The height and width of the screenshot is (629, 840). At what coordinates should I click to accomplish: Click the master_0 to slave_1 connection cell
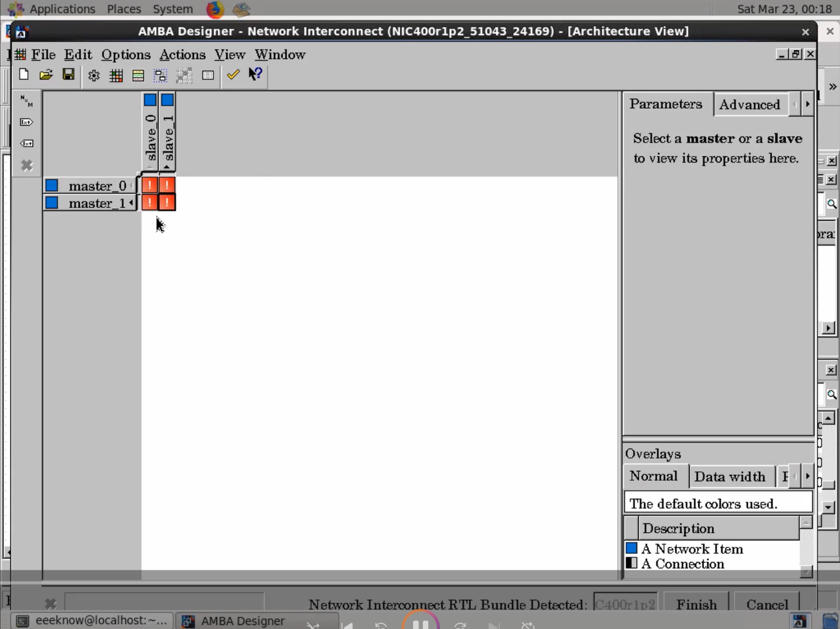coord(167,185)
